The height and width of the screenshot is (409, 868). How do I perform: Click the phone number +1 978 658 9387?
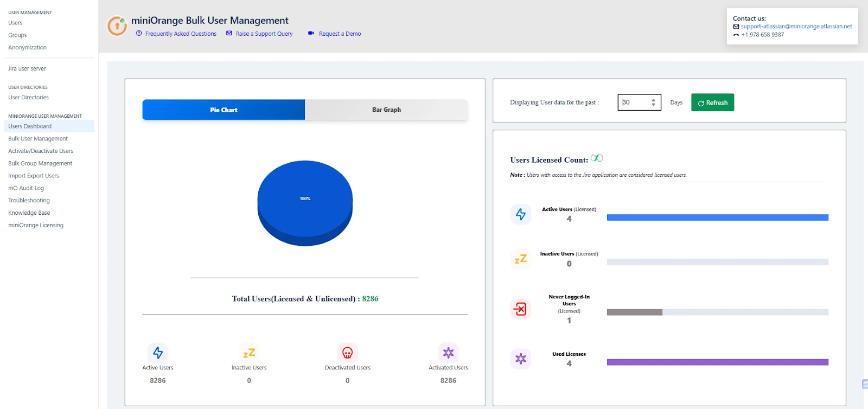point(763,35)
